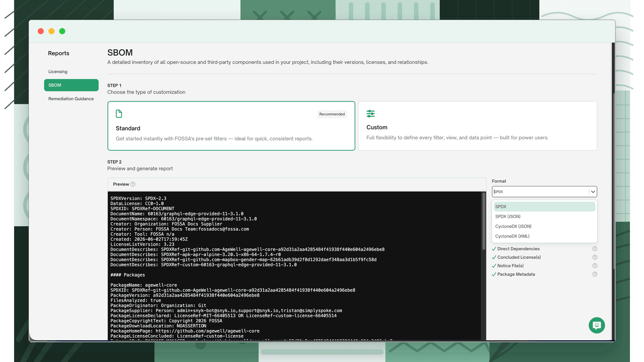Choose SPDX format option

tap(544, 206)
